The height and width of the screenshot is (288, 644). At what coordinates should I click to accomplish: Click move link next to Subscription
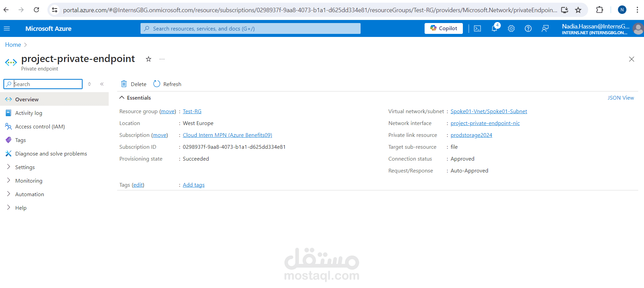coord(159,135)
